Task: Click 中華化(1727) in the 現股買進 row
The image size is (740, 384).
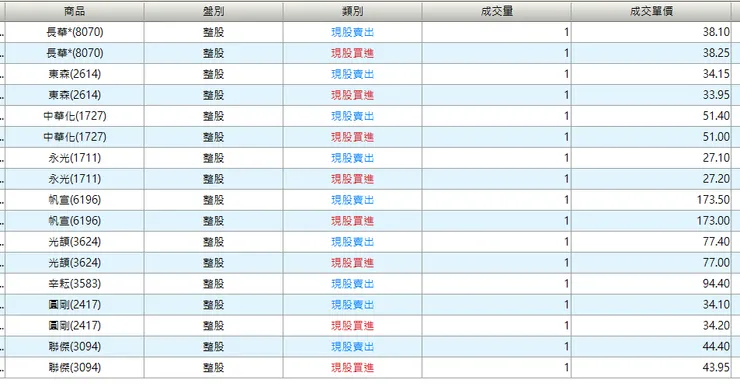Action: tap(75, 137)
